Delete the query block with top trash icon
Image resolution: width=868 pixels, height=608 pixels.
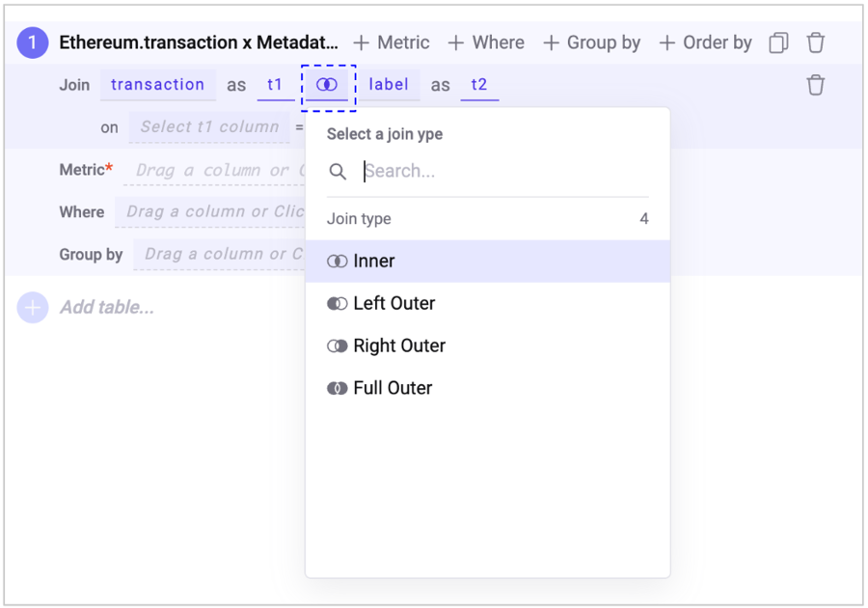[816, 42]
